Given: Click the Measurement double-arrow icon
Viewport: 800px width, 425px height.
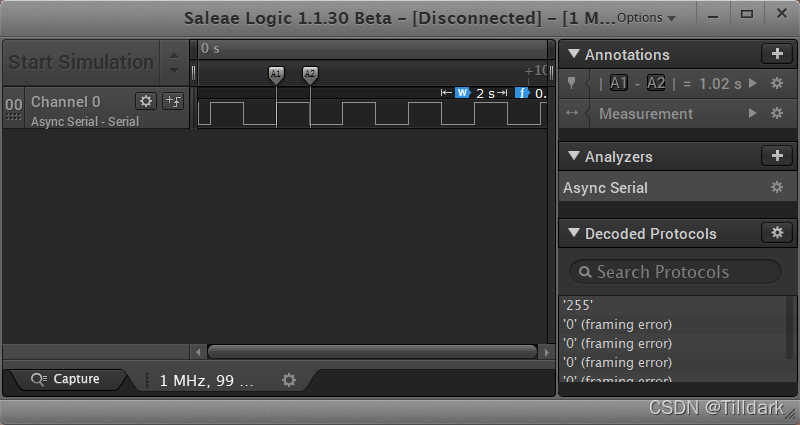Looking at the screenshot, I should (x=572, y=113).
